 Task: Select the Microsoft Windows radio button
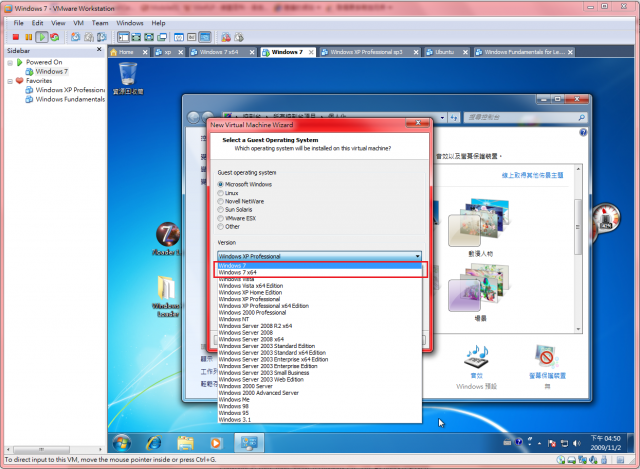point(220,184)
